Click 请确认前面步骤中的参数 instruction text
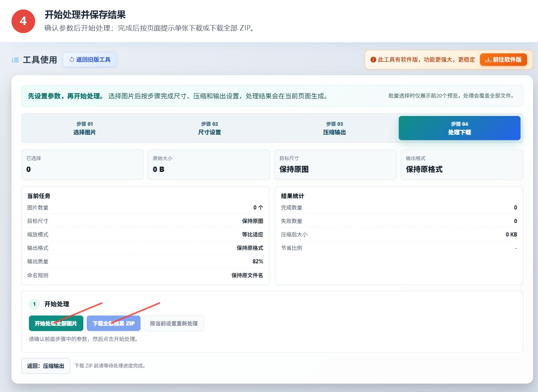 coord(83,339)
